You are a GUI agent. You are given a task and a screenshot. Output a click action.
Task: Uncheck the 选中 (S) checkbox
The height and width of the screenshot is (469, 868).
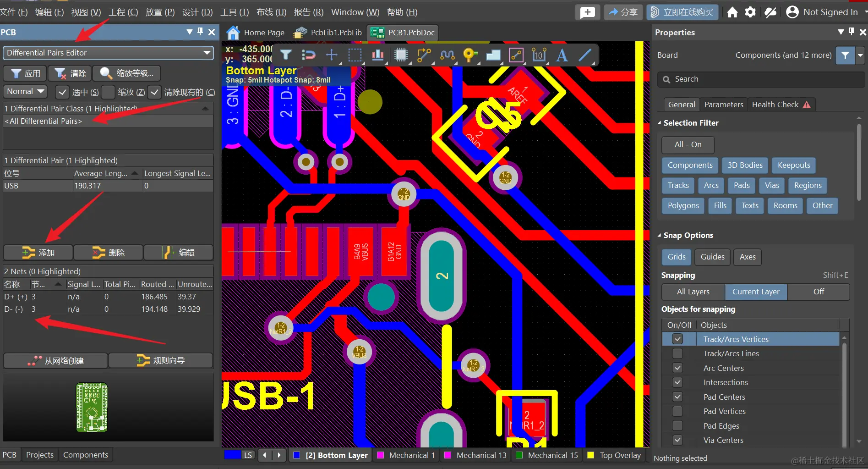tap(62, 92)
